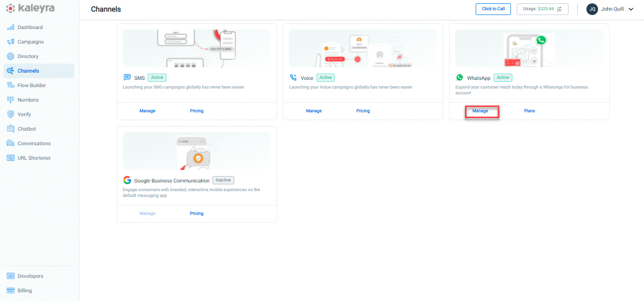Refresh usage balance icon
Screen dimensions: 644x301
tap(560, 9)
